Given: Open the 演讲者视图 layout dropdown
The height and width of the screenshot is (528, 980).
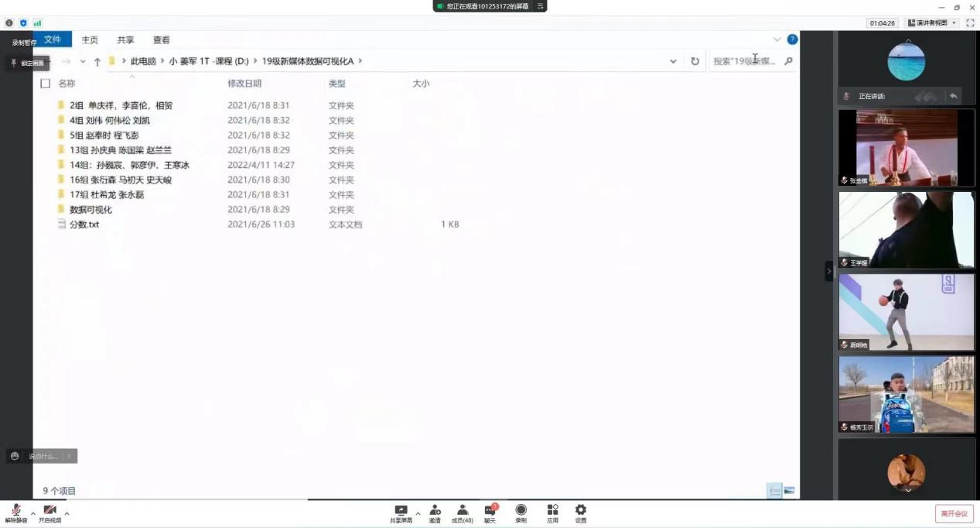Looking at the screenshot, I should click(x=932, y=23).
